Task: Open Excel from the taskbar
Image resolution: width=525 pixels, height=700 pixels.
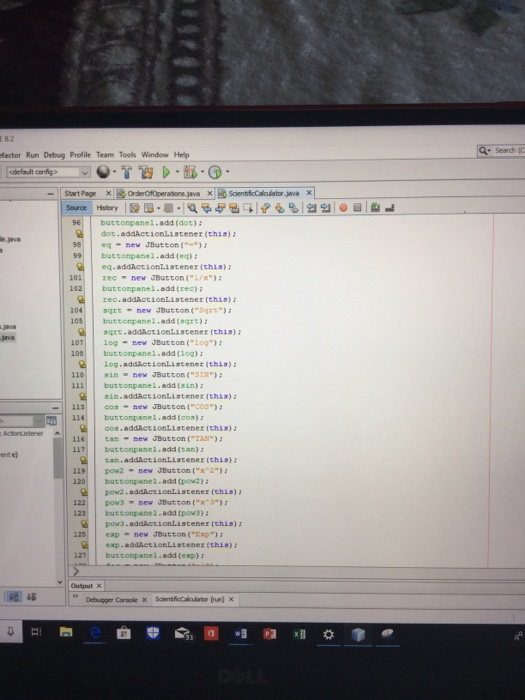Action: 299,634
